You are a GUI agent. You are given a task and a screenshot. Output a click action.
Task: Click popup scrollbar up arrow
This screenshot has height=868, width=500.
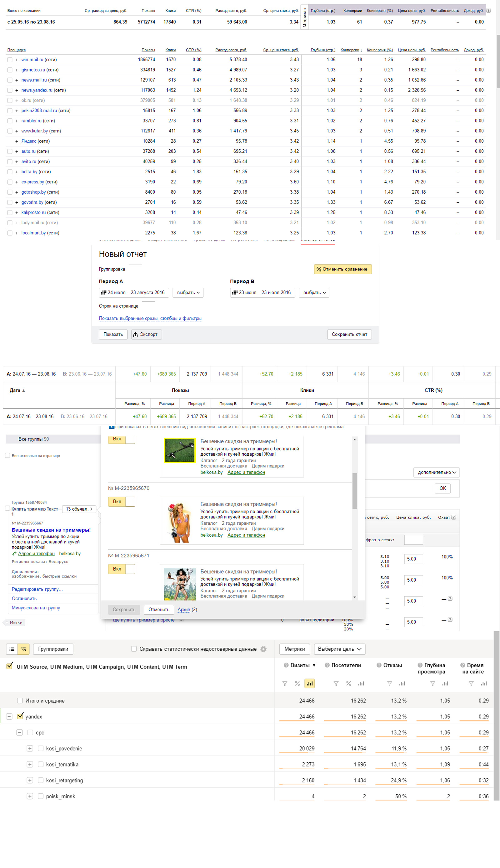point(355,439)
